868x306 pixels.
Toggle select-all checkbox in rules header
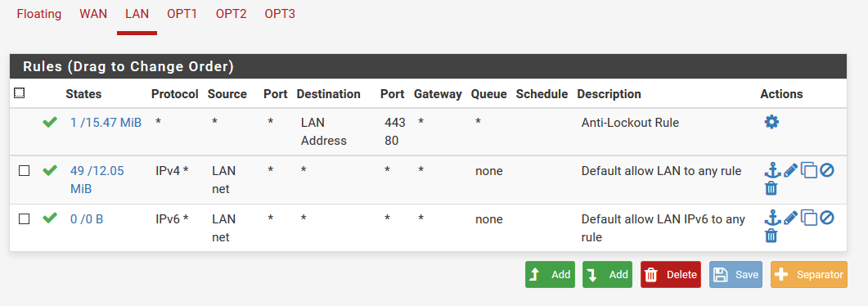point(19,93)
